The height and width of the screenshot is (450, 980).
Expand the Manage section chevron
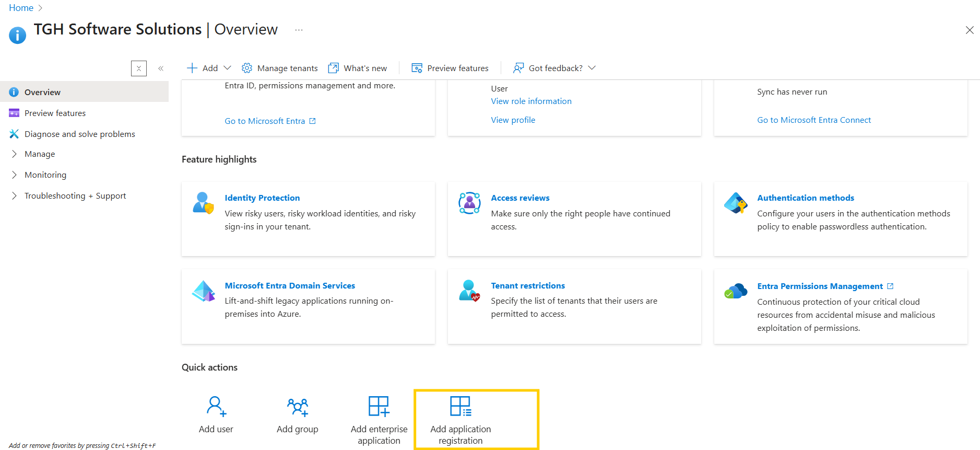(14, 154)
